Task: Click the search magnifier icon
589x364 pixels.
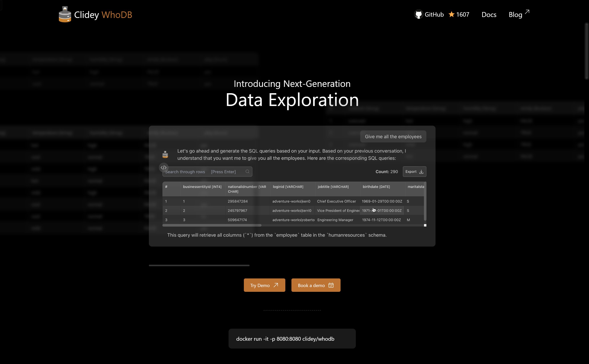Action: tap(247, 172)
